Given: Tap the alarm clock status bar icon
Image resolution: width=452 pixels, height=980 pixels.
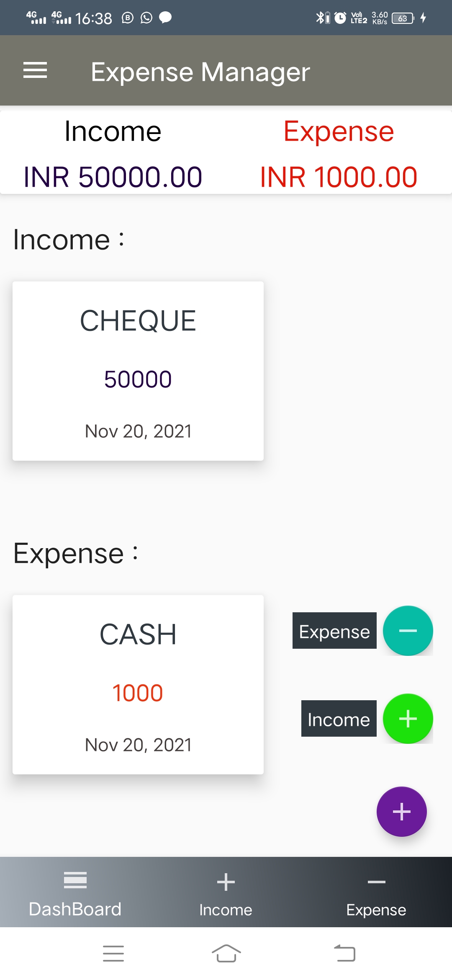Looking at the screenshot, I should coord(340,18).
